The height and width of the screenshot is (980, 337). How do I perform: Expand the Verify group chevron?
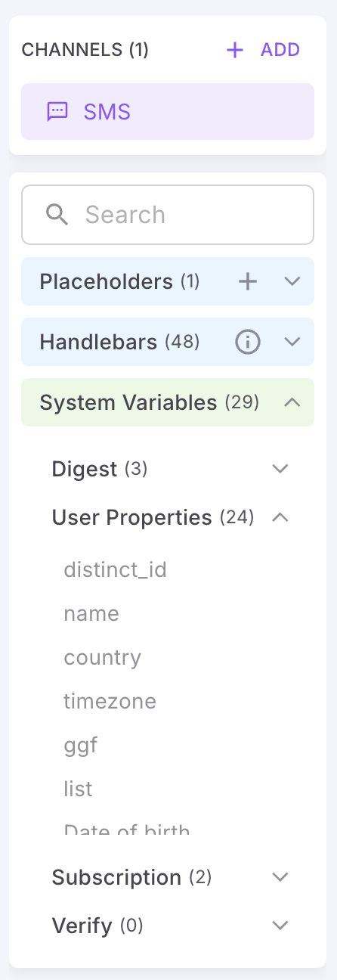(280, 926)
